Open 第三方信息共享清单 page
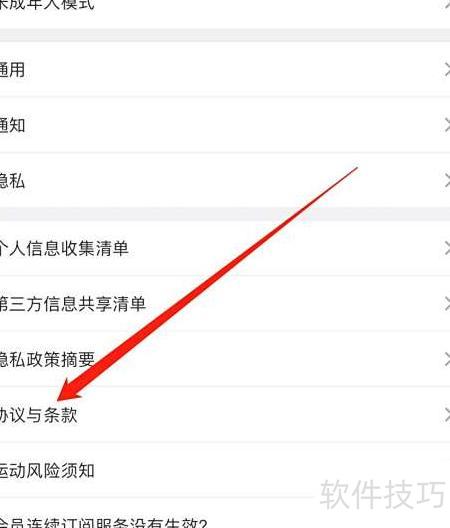Screen dimensions: 450x528 225,304
